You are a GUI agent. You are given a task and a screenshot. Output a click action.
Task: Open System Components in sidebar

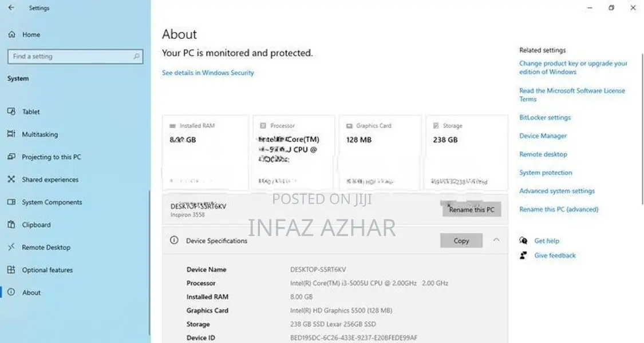coord(52,202)
